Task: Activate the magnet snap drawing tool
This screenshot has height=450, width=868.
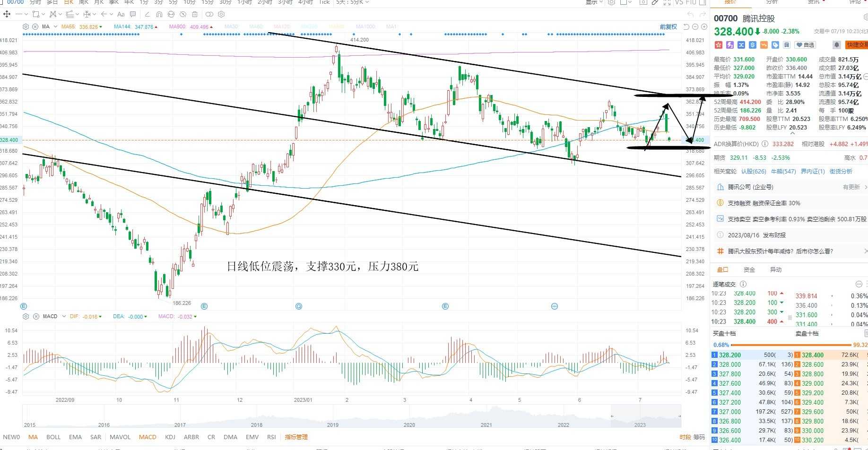Action: coord(159,14)
